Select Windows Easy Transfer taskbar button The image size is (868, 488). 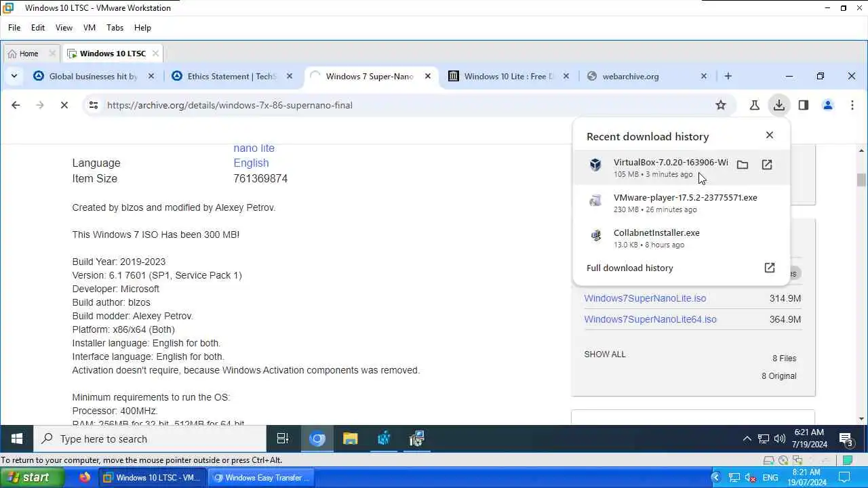(262, 478)
